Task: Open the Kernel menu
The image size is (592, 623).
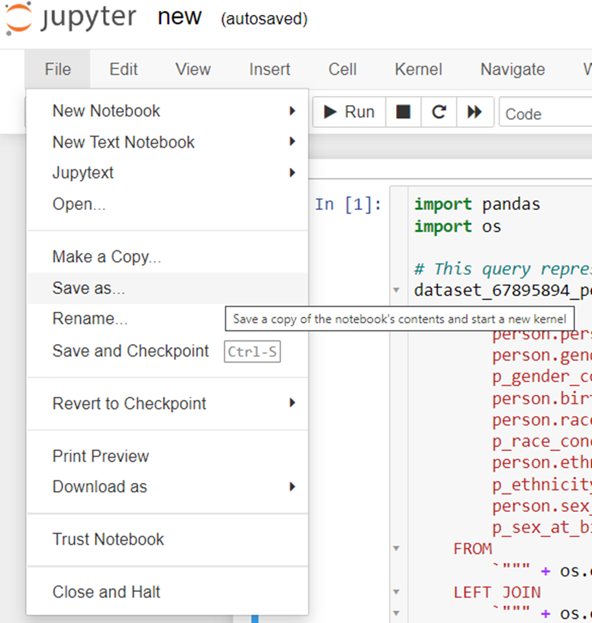Action: point(418,69)
